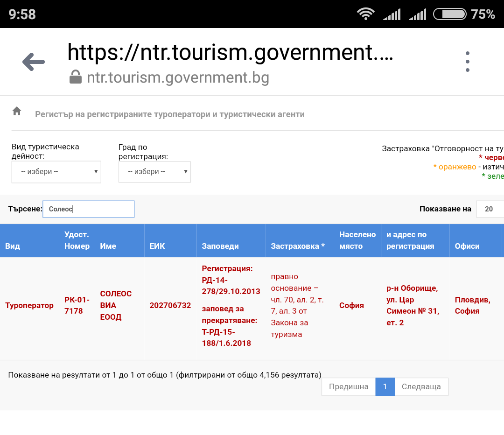Open the three-dot browser menu
Screen dimensions: 504x435
[x=467, y=62]
